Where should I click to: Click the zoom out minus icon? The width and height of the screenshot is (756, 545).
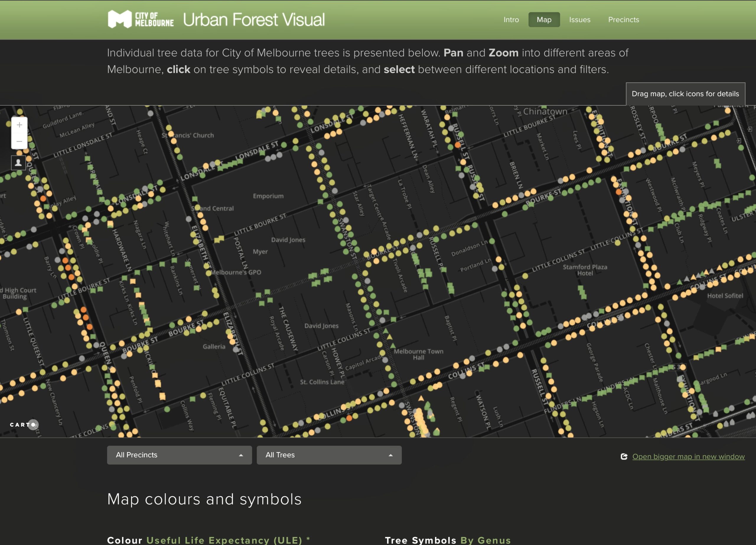(x=19, y=141)
